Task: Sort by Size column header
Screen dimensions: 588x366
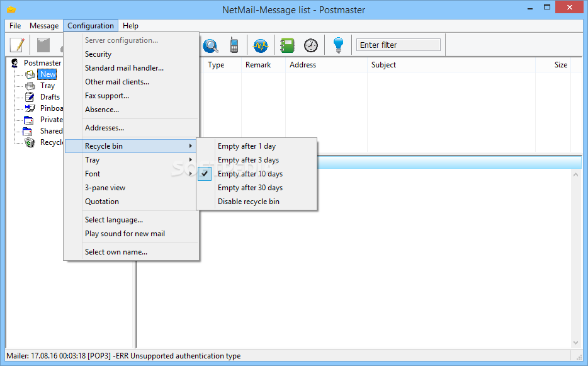Action: tap(553, 65)
